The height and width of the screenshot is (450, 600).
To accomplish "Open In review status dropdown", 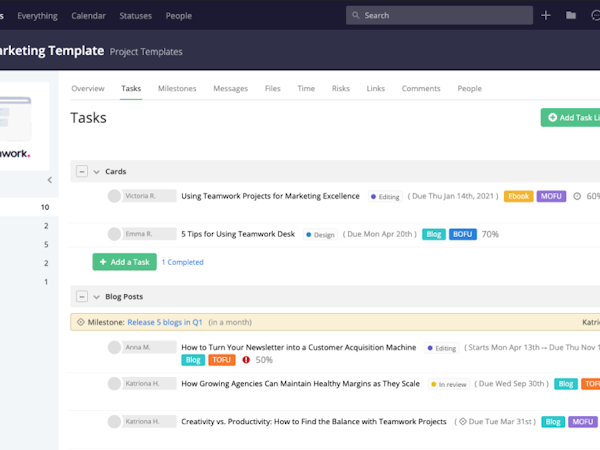I will click(449, 384).
